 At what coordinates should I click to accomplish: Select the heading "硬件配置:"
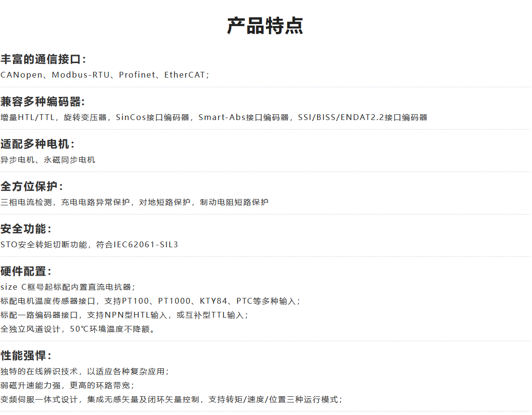pos(26,271)
